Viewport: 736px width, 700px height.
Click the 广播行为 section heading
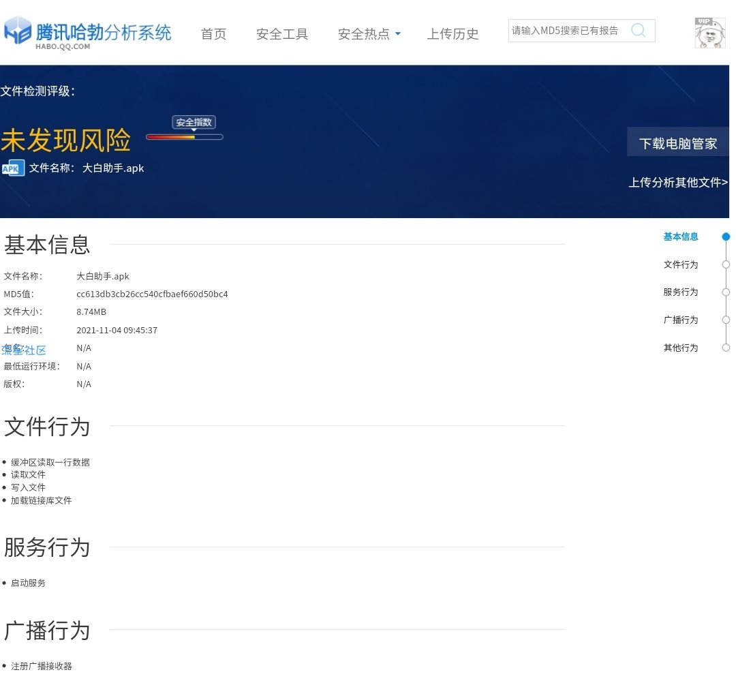click(x=47, y=630)
